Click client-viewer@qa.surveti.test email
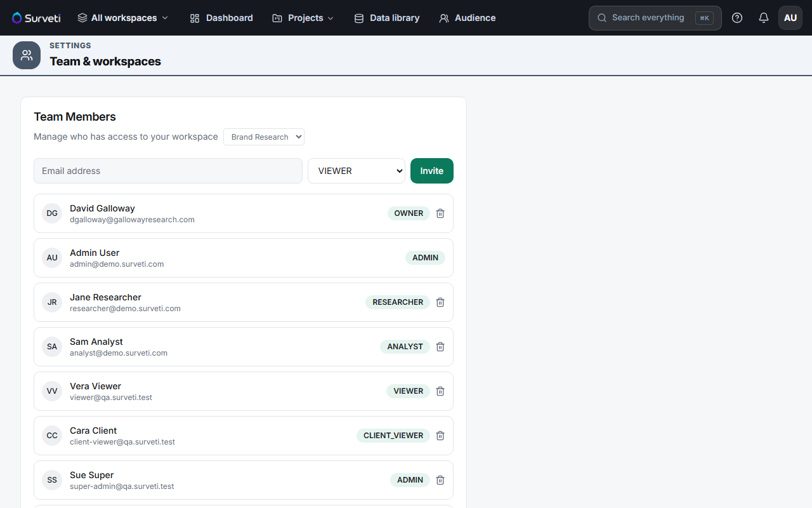The image size is (812, 508). click(x=122, y=442)
